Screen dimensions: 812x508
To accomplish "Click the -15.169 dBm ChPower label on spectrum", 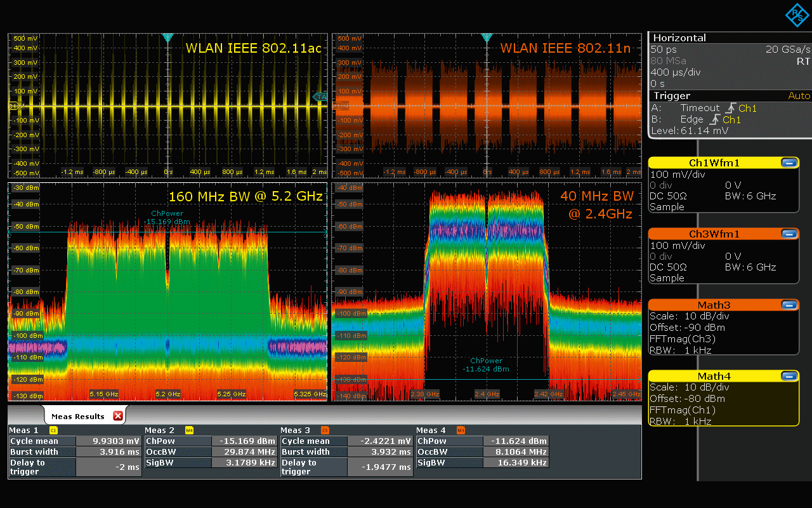I will coord(167,222).
